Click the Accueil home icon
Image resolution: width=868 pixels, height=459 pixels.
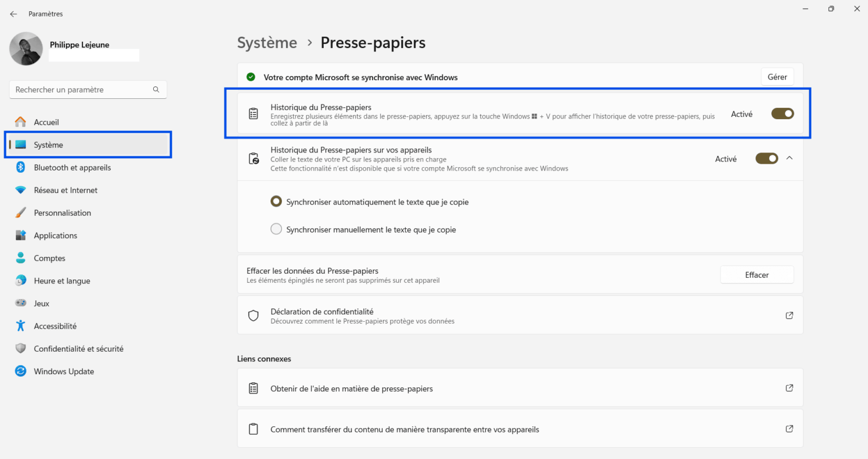[21, 122]
